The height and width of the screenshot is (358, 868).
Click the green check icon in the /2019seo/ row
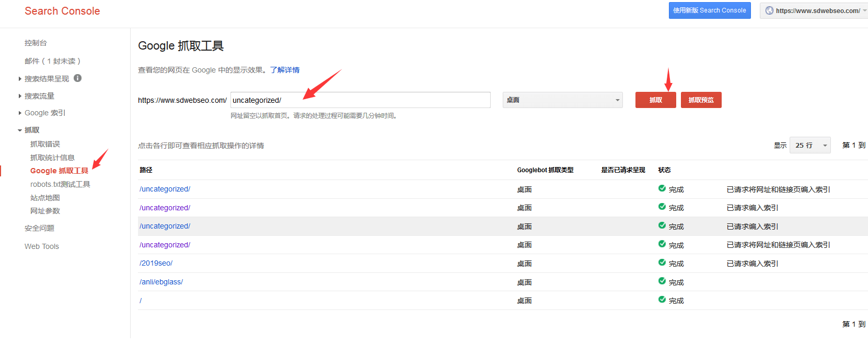click(x=662, y=262)
